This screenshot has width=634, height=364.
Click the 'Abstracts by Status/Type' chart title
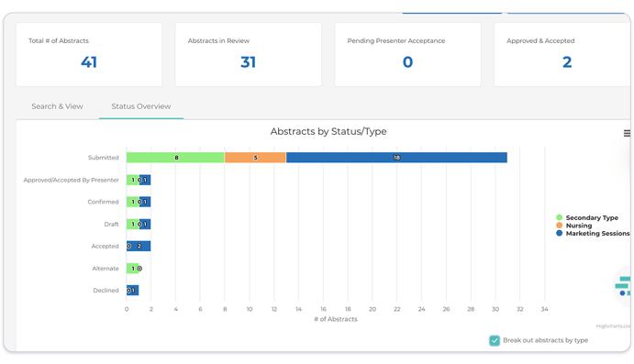(x=328, y=131)
